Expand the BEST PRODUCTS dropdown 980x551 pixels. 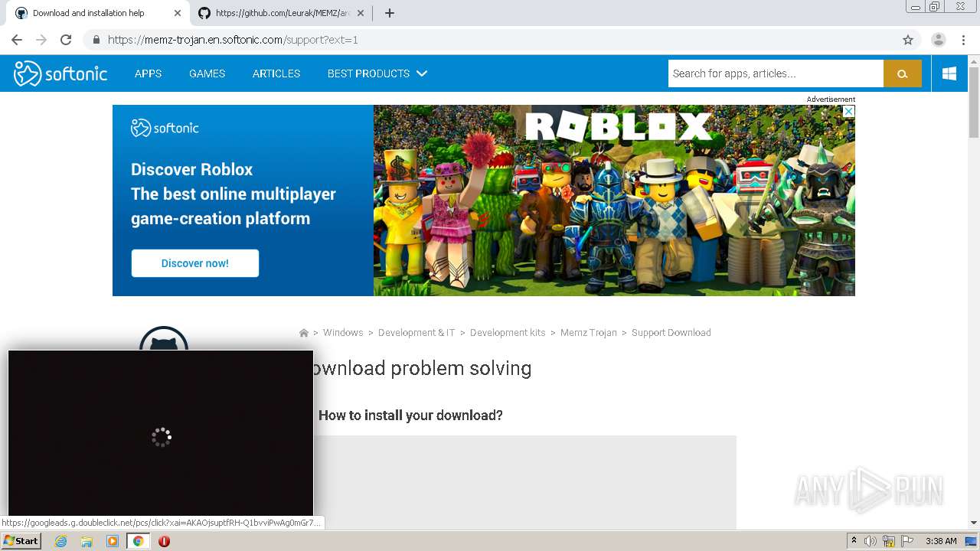pyautogui.click(x=377, y=73)
